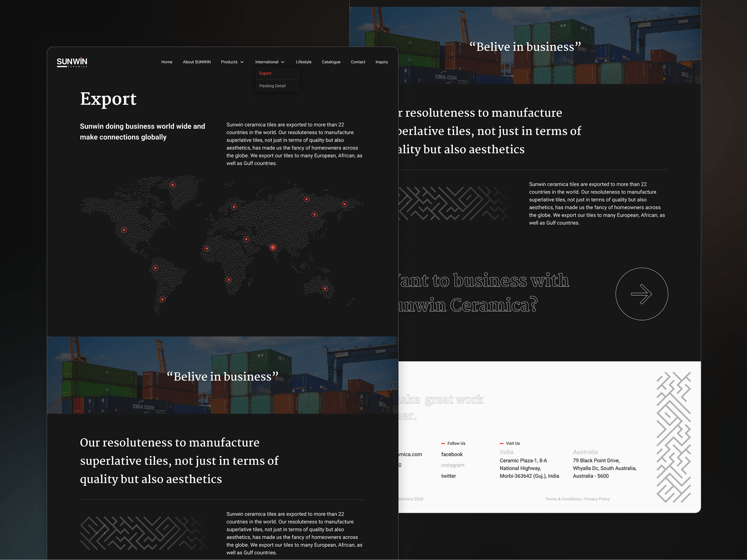Click the maze pattern graphic in the footer

click(673, 437)
